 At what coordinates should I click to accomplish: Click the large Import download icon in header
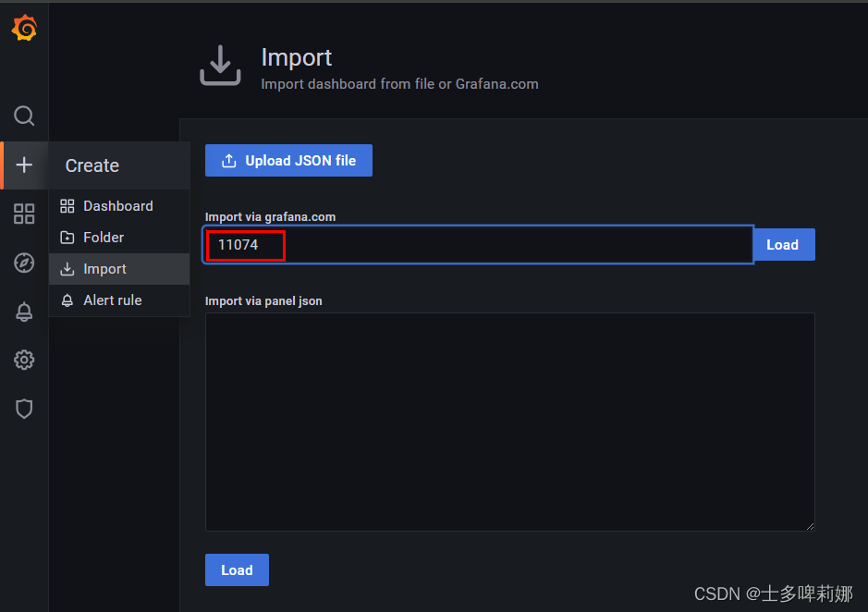pos(220,66)
